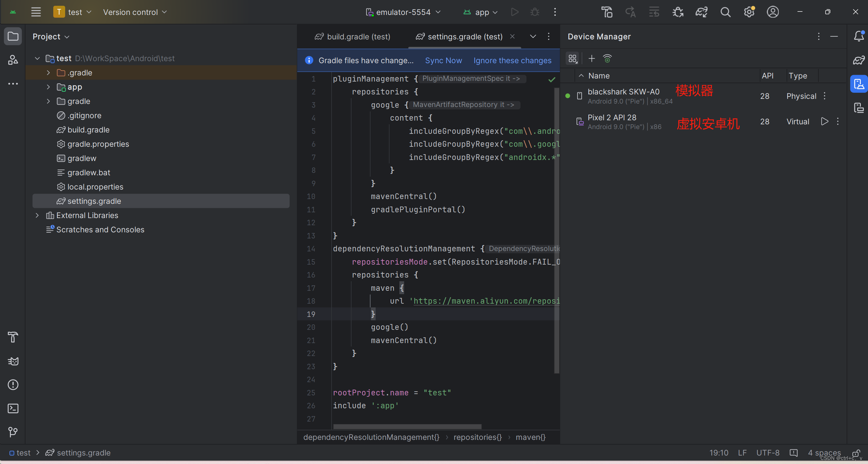Open Device Manager options menu
868x464 pixels.
(819, 36)
